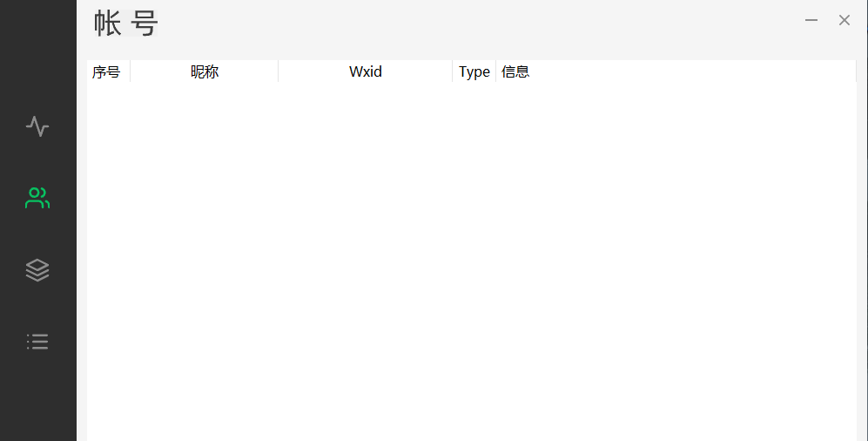Click the empty title bar beside 帐号
Viewport: 868px width, 441px height.
click(479, 24)
